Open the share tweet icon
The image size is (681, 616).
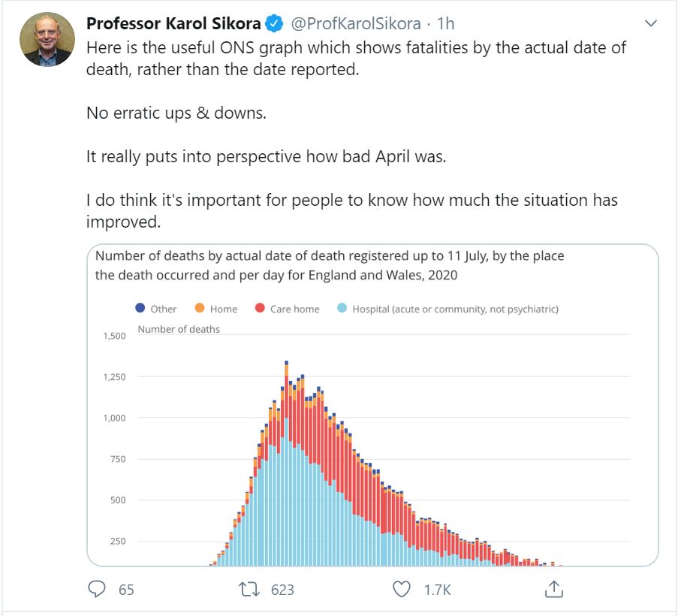point(554,589)
